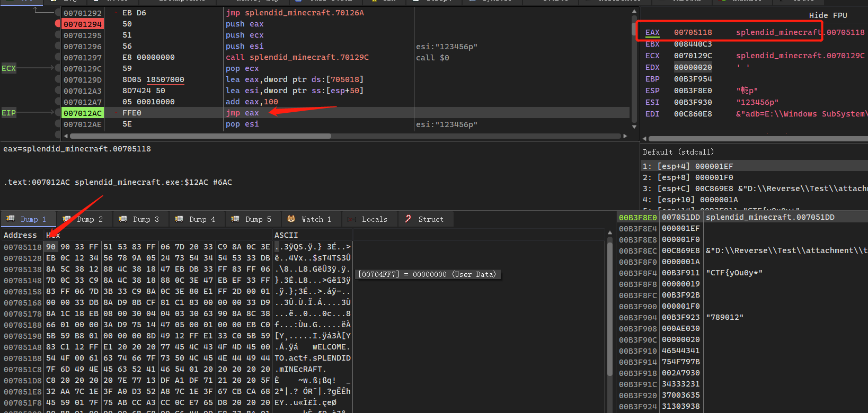Select EDI register value 00C860E8
The image size is (868, 413).
pos(693,114)
